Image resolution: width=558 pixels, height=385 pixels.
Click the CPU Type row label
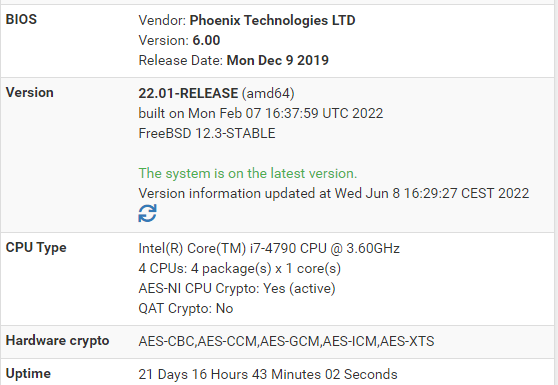pyautogui.click(x=36, y=248)
